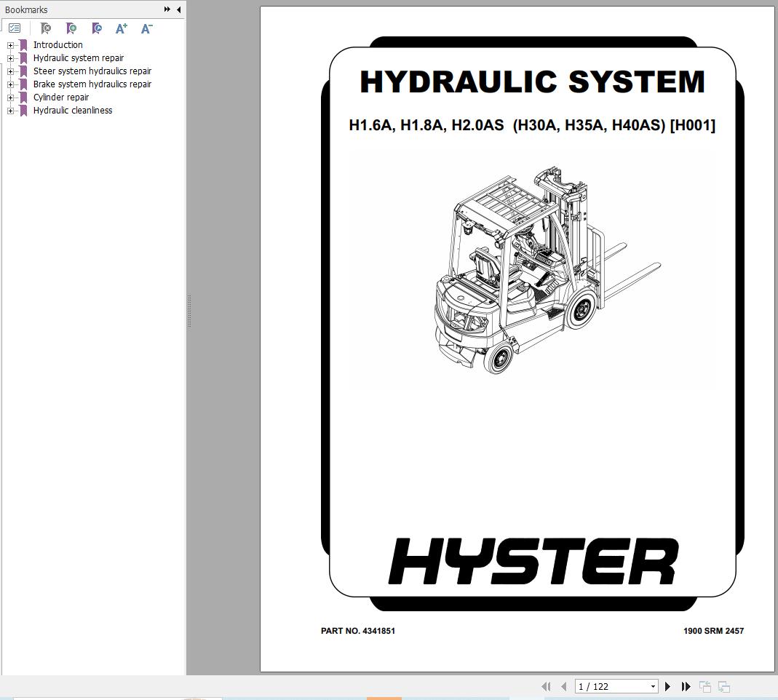Screen dimensions: 778x700
Task: Open the Introduction bookmark
Action: (57, 44)
